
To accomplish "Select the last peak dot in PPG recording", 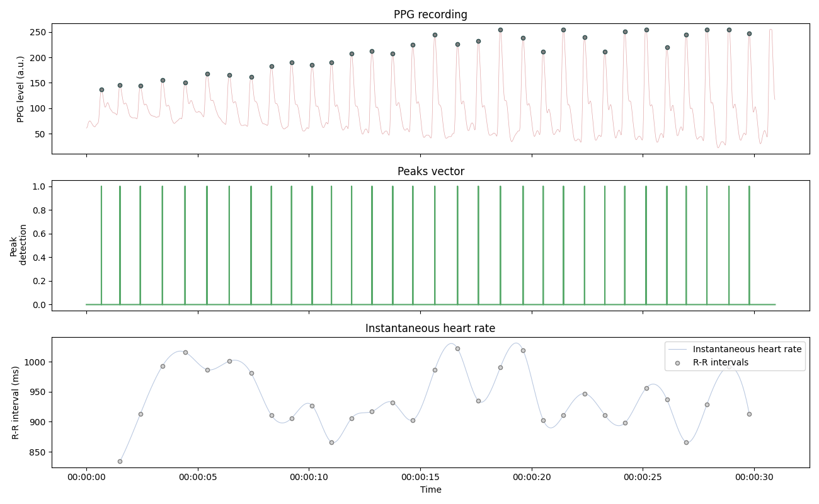I will pos(748,34).
